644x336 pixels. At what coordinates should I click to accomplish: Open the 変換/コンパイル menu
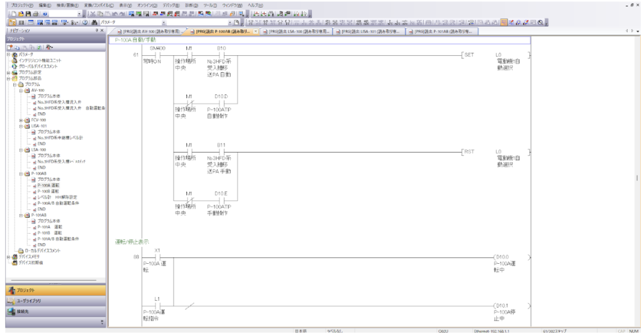pos(99,5)
